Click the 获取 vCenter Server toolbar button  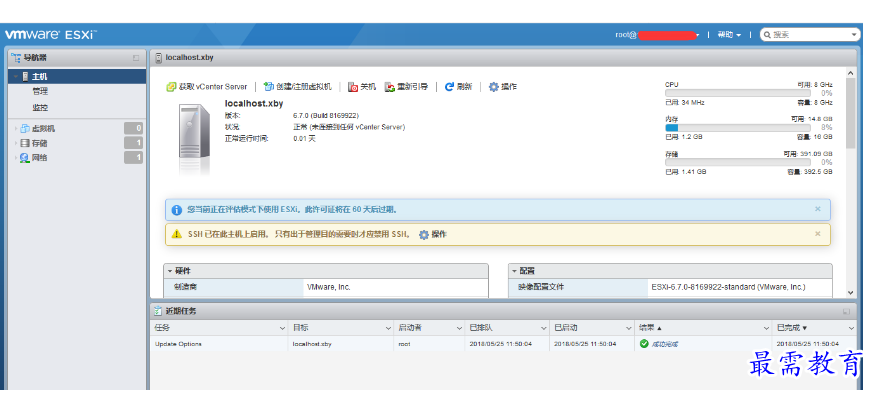[x=207, y=87]
